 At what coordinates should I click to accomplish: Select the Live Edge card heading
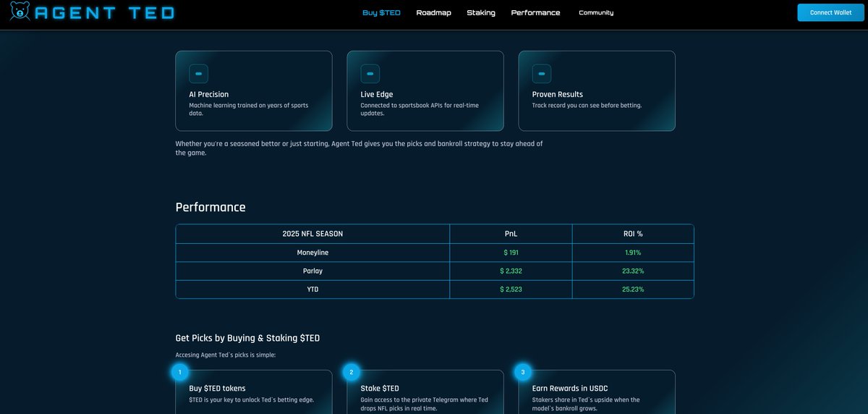(376, 94)
